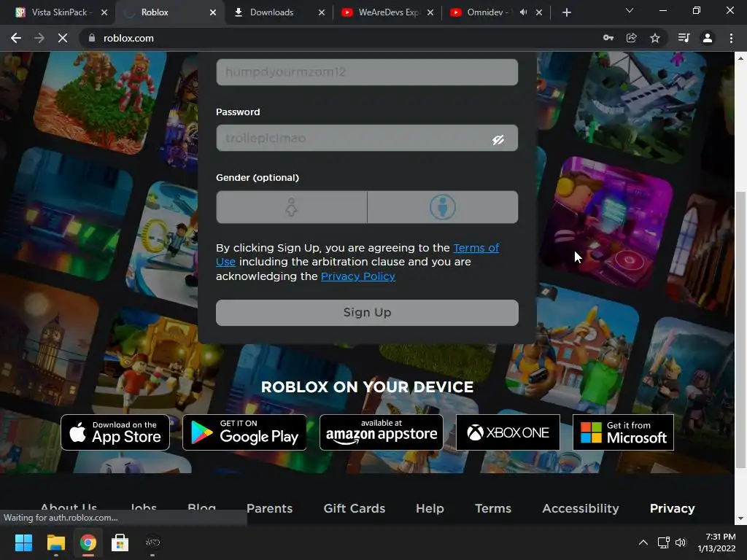747x560 pixels.
Task: Go back to the previous page
Action: click(x=16, y=38)
